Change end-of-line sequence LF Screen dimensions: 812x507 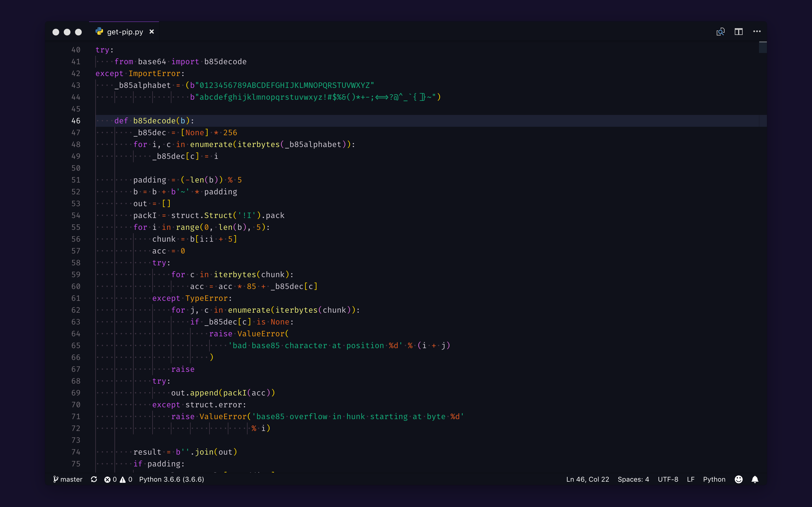[690, 479]
